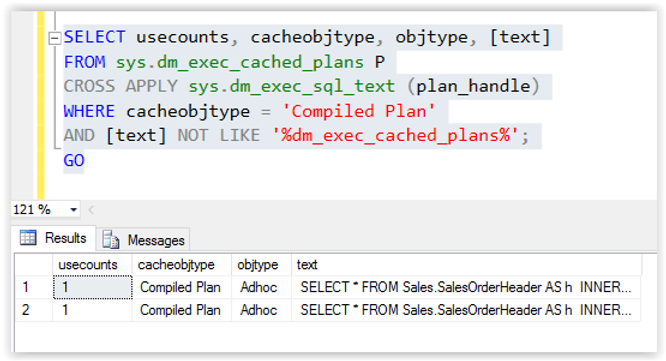The height and width of the screenshot is (361, 666).
Task: Click the GO keyword in the editor
Action: pos(74,161)
